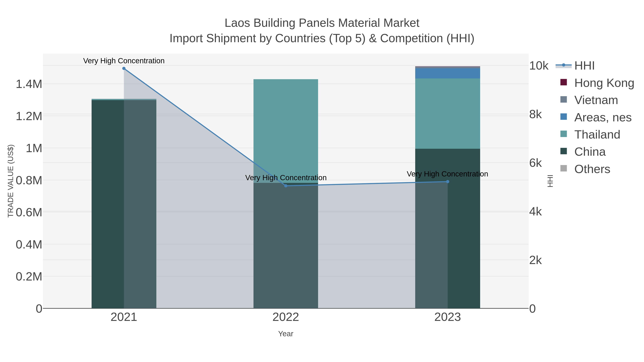This screenshot has height=362, width=644.
Task: Click the rotated right-side 'HHI' axis title
Action: [x=550, y=181]
